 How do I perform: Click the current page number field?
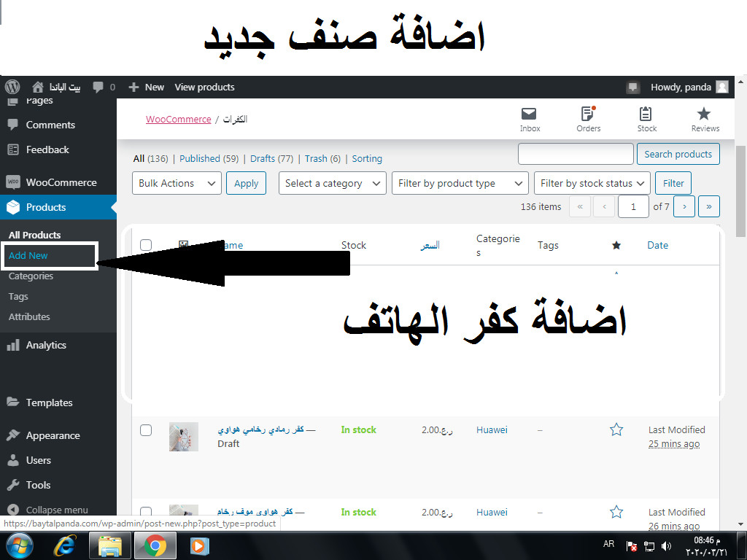(633, 206)
